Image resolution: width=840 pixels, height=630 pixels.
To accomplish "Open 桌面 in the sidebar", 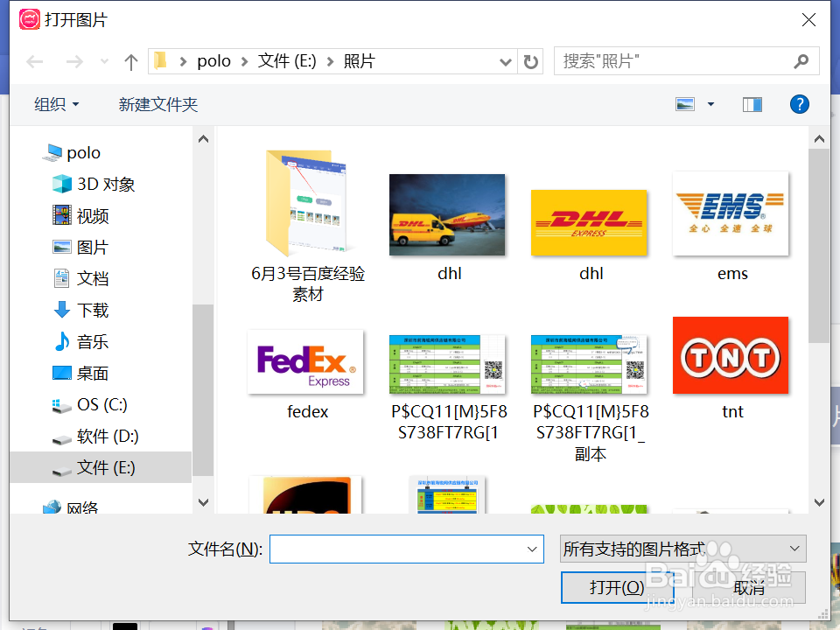I will (x=80, y=374).
